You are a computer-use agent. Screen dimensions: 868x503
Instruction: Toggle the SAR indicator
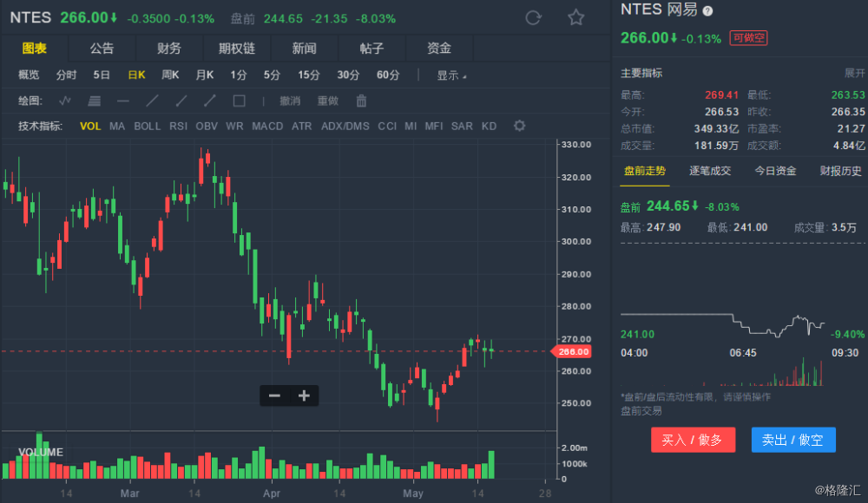[462, 126]
